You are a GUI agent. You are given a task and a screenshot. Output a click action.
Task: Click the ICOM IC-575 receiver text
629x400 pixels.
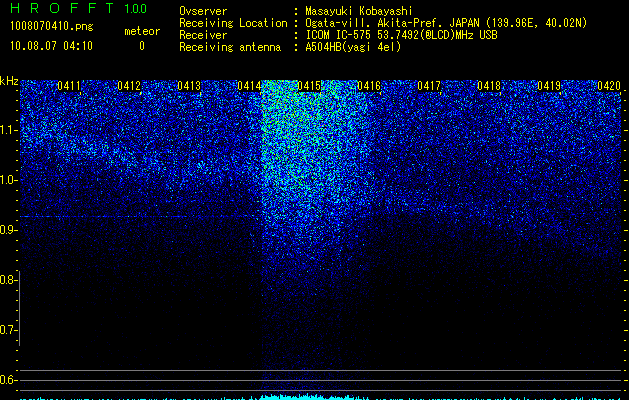click(x=401, y=35)
